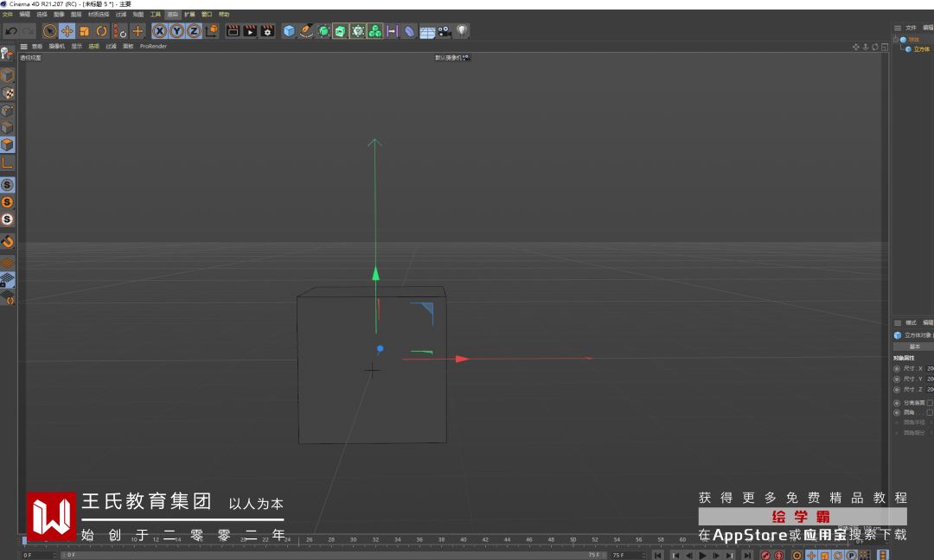Toggle the X axis lock
Image resolution: width=934 pixels, height=560 pixels.
[x=159, y=31]
